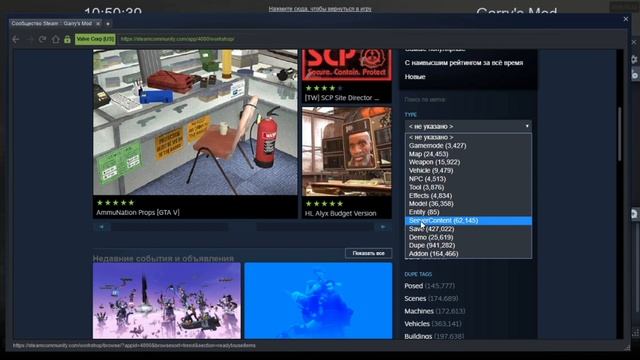Open the purple announcement image
The width and height of the screenshot is (640, 360).
[x=167, y=300]
